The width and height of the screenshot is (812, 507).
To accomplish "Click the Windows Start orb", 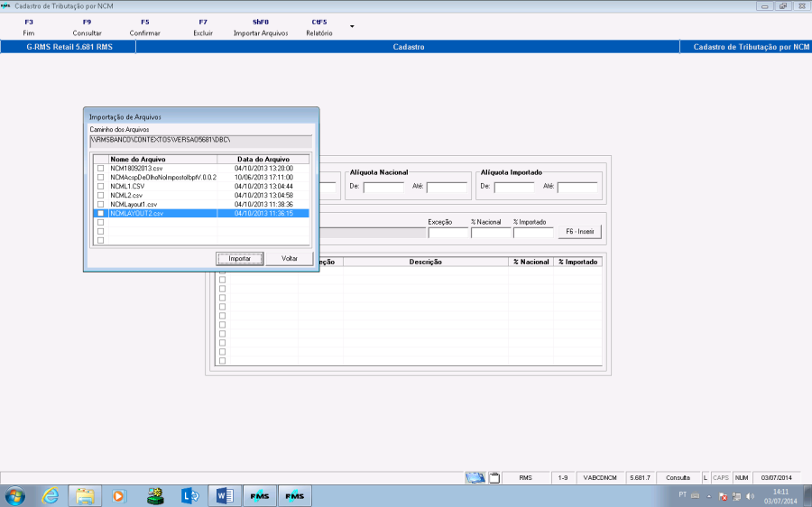I will click(x=15, y=495).
